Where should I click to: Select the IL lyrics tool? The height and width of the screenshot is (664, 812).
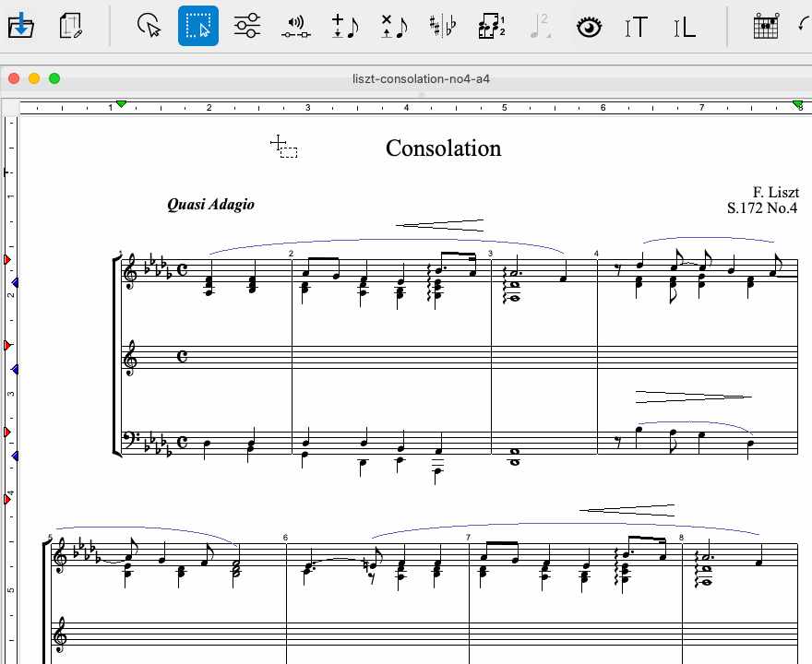(685, 27)
